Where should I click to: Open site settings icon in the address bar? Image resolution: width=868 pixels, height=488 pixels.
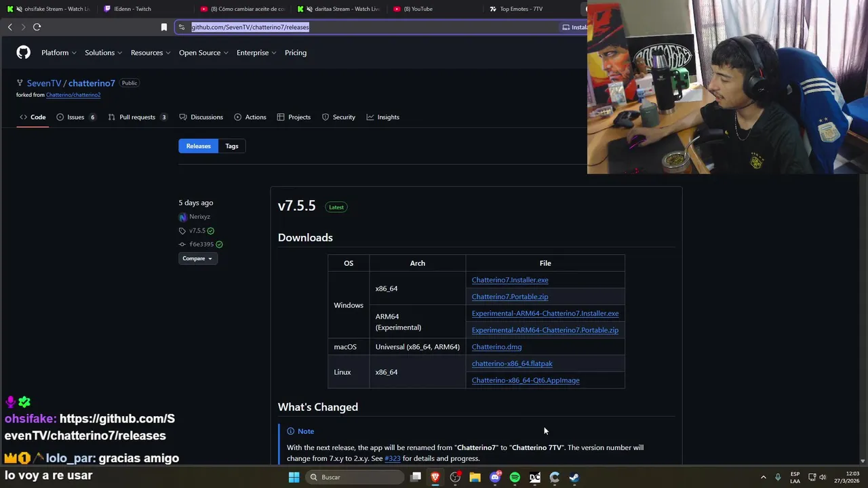(181, 27)
